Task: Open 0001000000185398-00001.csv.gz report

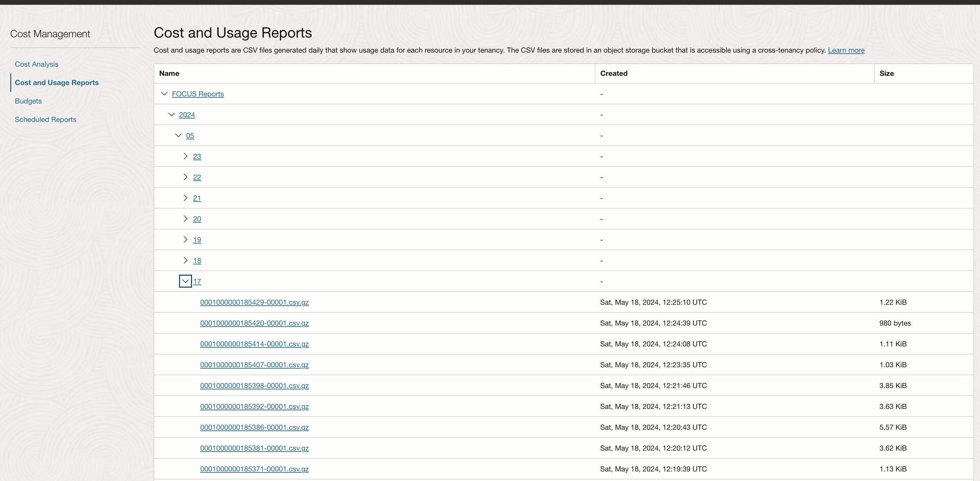Action: pyautogui.click(x=254, y=385)
